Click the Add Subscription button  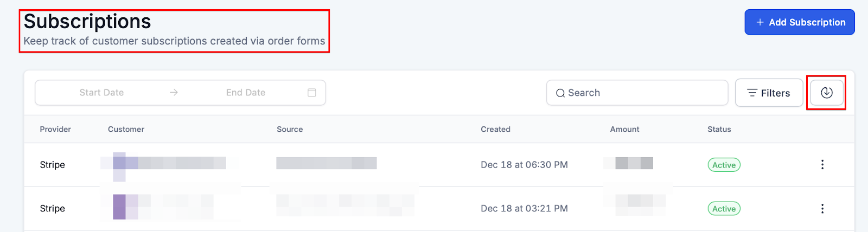pyautogui.click(x=800, y=22)
